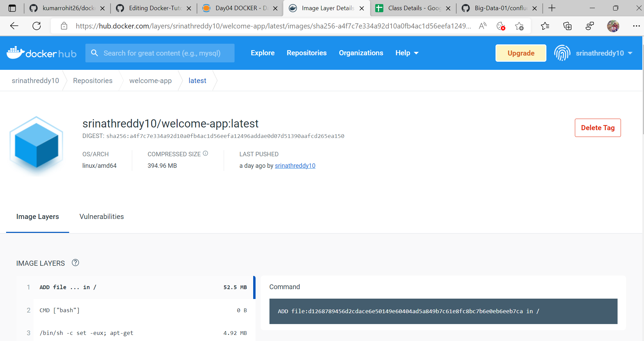
Task: Add this page to favorites via star icon
Action: point(520,26)
